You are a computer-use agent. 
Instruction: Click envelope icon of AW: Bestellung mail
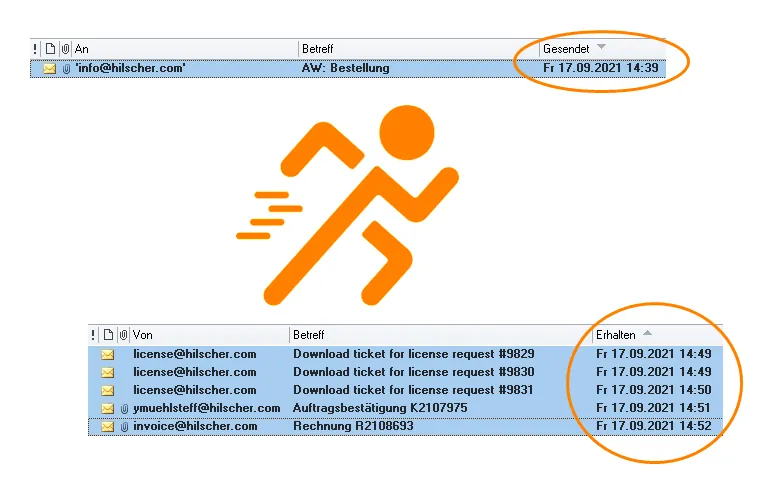(49, 69)
